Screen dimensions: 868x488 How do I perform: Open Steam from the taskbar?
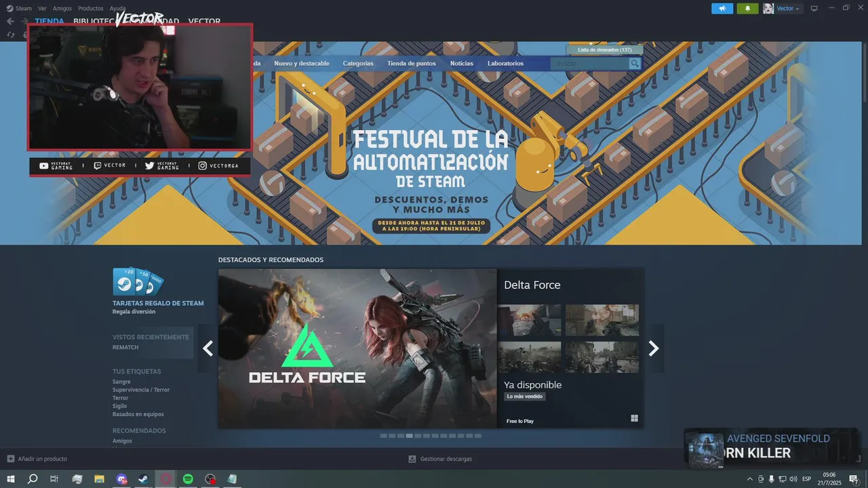[x=144, y=479]
